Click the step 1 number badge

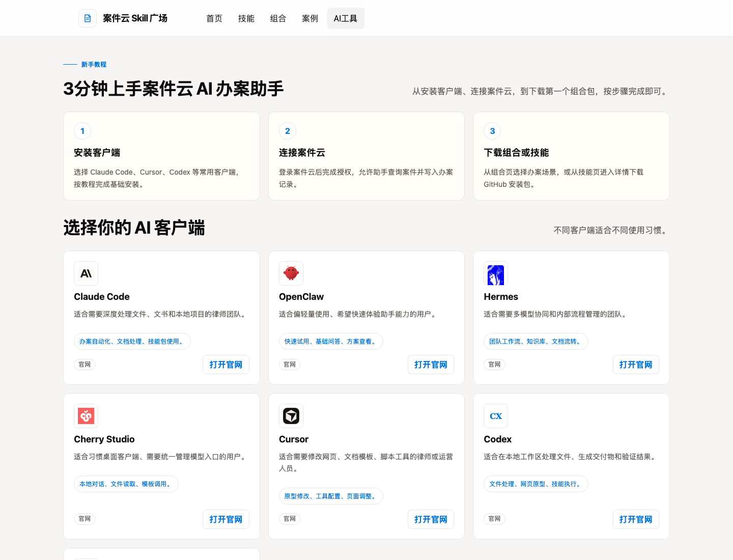click(x=82, y=131)
